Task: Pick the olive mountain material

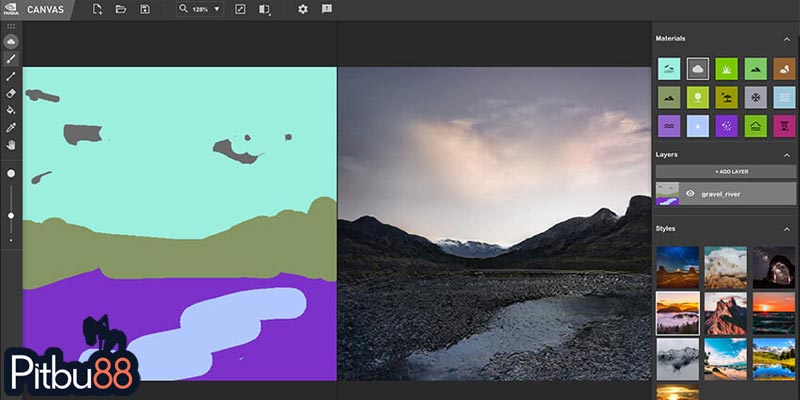Action: (x=669, y=97)
